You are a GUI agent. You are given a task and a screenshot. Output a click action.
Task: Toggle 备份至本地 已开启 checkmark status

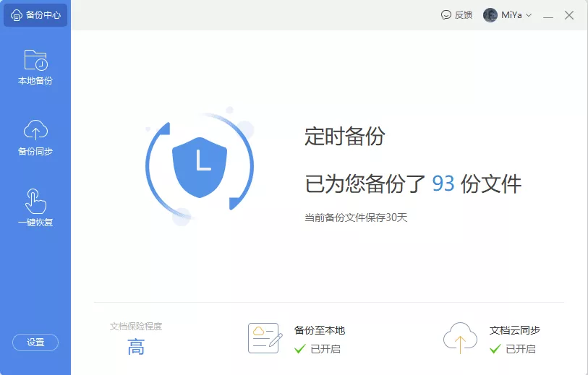pos(300,349)
